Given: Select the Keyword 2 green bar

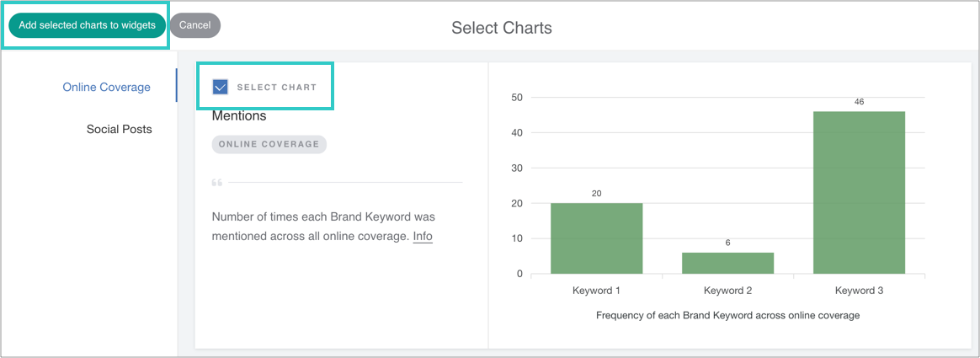Looking at the screenshot, I should (727, 263).
